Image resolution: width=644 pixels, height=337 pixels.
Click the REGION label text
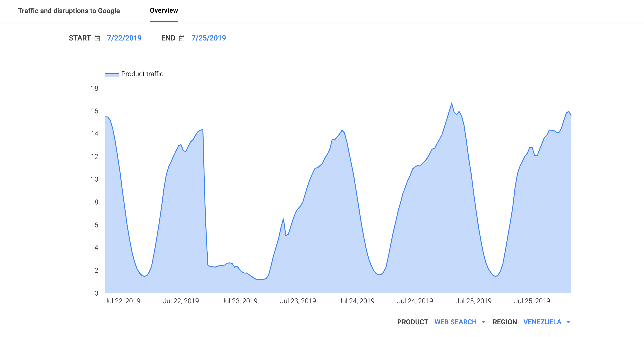point(505,322)
